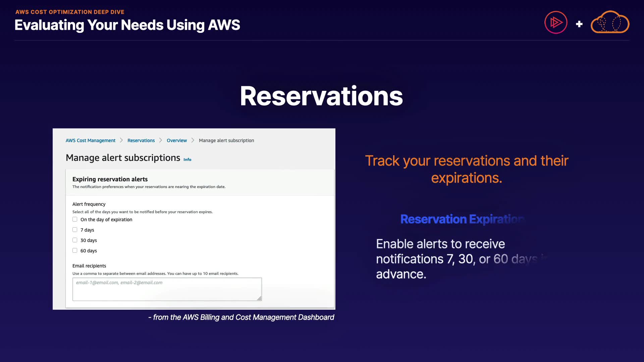This screenshot has width=644, height=362.
Task: Check the On the day of expiration box
Action: click(x=75, y=219)
